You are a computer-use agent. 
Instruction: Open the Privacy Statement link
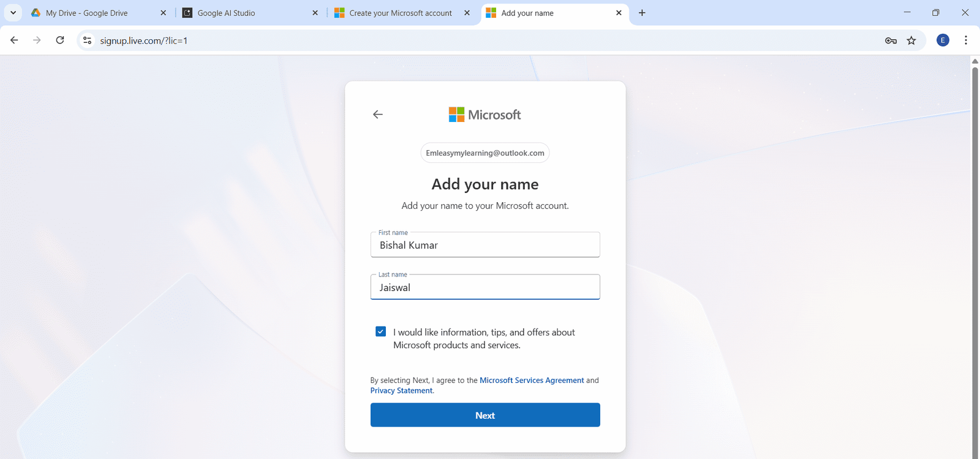(x=401, y=391)
